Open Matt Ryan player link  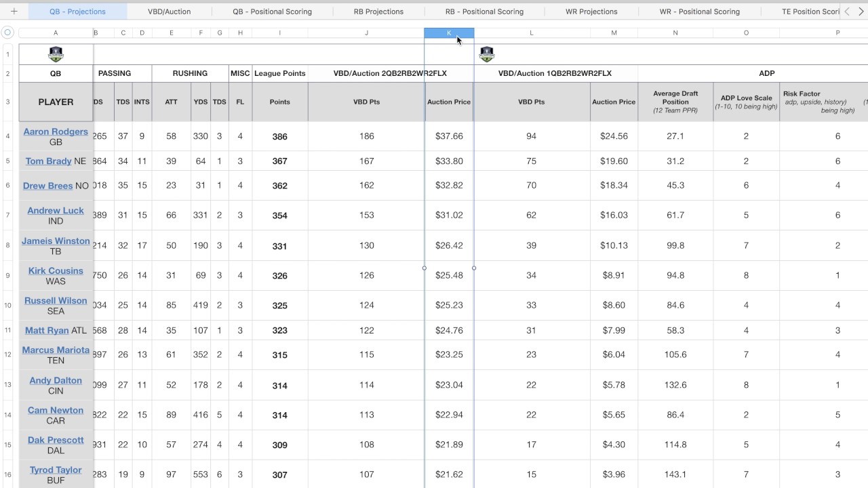[x=47, y=330]
